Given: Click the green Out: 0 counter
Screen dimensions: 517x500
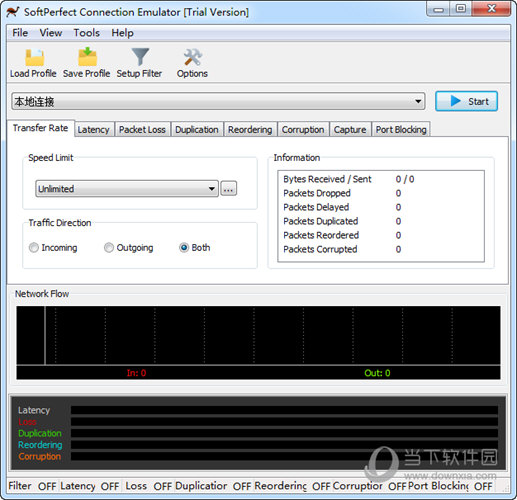Looking at the screenshot, I should [x=377, y=373].
